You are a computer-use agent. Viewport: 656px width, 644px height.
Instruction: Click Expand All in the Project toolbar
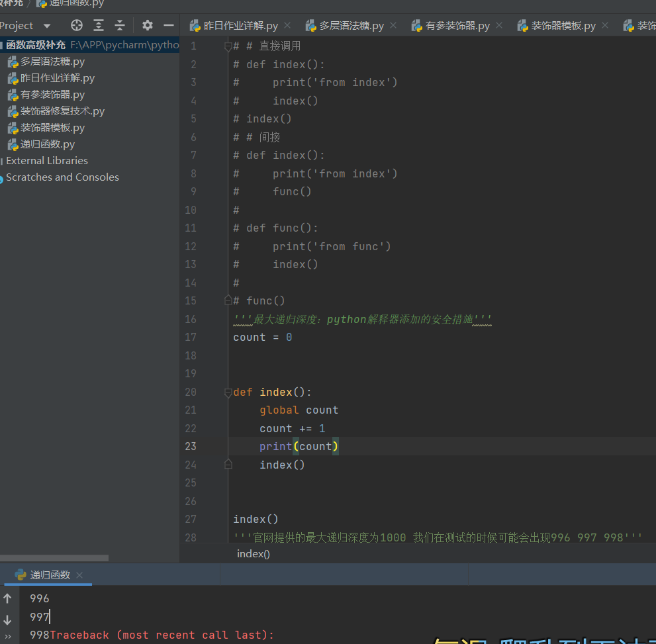pyautogui.click(x=99, y=25)
